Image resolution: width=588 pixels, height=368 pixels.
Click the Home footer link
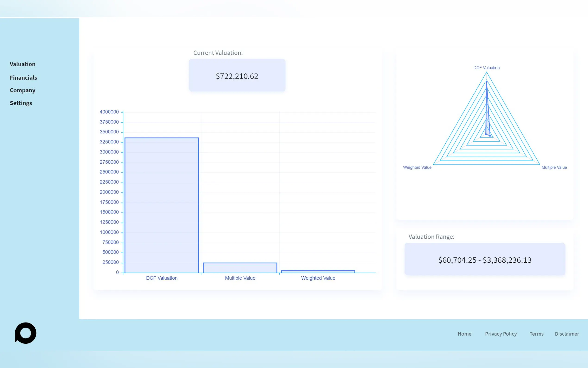tap(464, 334)
